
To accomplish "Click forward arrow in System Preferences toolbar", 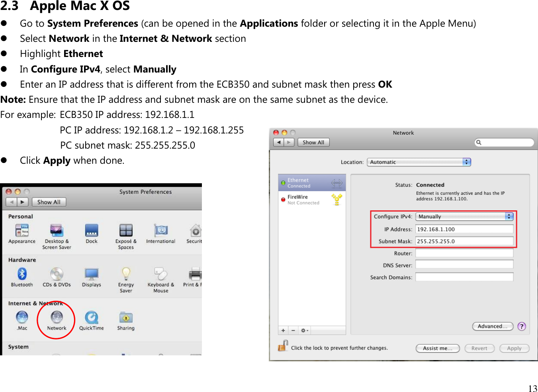I will [22, 202].
